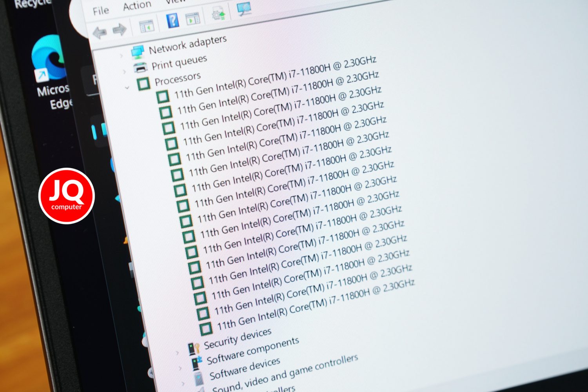Viewport: 588px width, 392px height.
Task: Toggle the Show/Hide Console Tree toolbar icon
Action: (147, 26)
